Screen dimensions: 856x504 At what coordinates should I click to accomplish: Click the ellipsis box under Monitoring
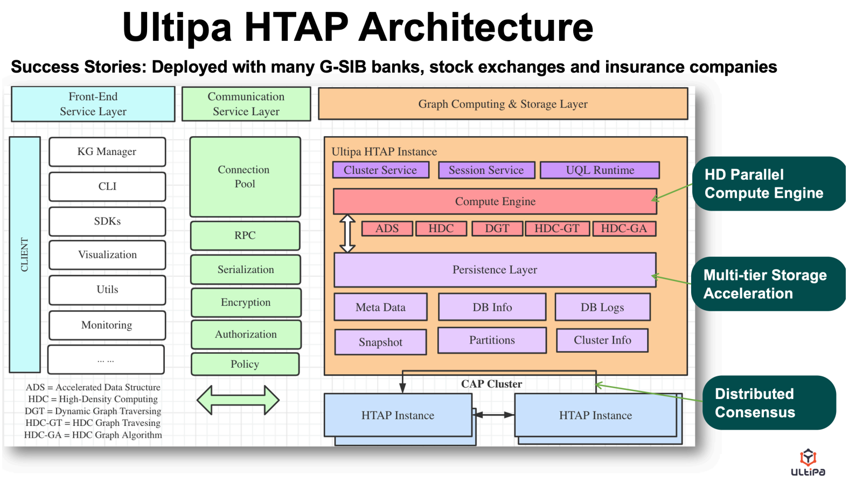(x=106, y=359)
